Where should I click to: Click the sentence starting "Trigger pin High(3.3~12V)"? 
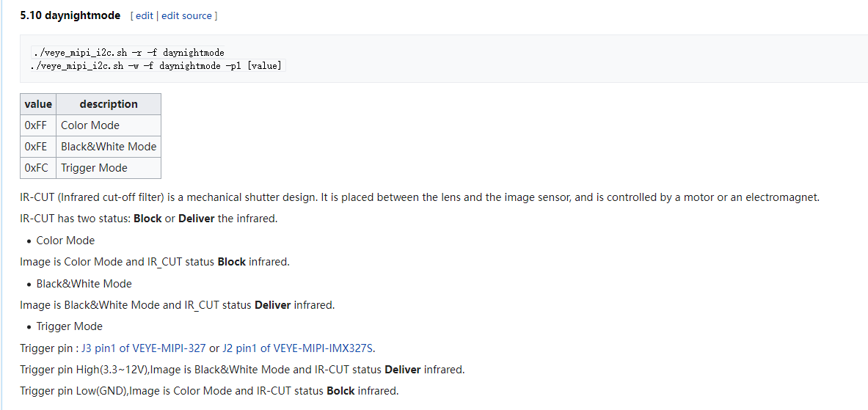tap(242, 370)
